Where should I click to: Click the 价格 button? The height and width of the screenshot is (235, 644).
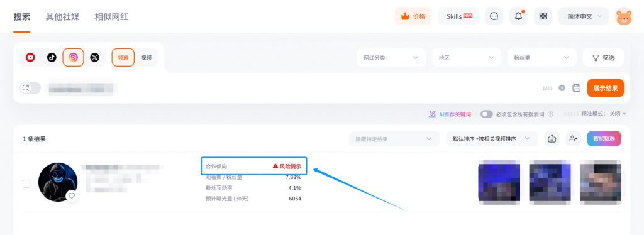pos(413,16)
